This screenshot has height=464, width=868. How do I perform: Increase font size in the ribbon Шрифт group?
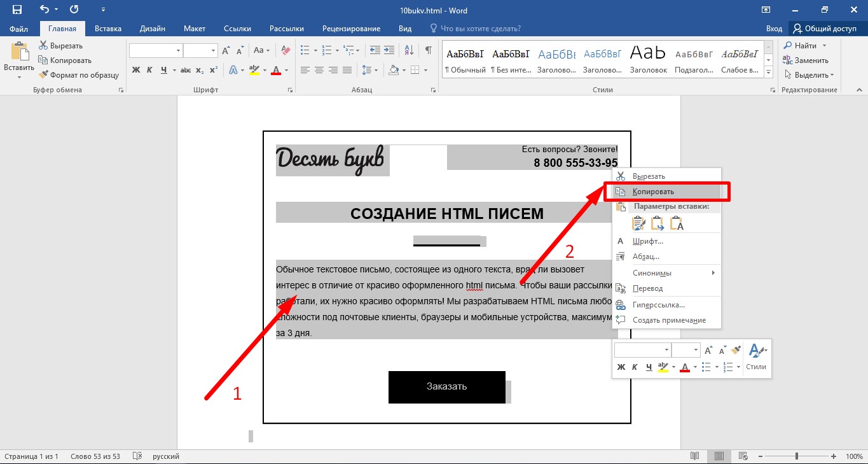(x=226, y=50)
